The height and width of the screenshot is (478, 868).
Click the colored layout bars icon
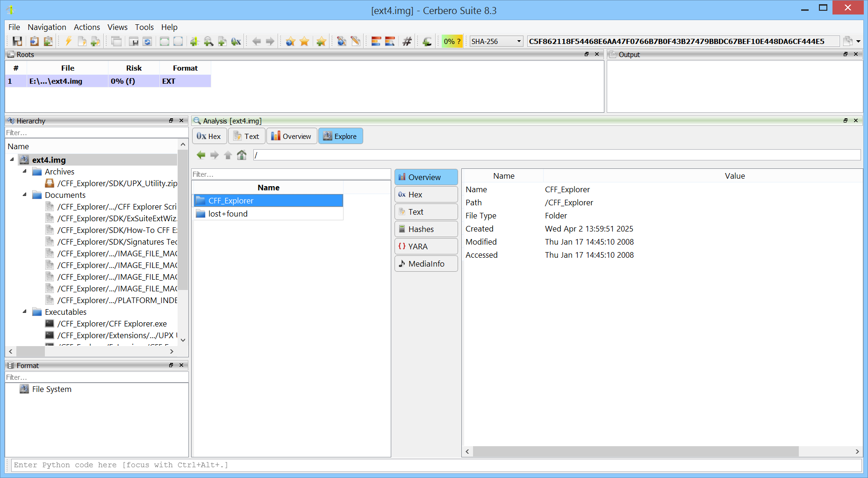(376, 41)
